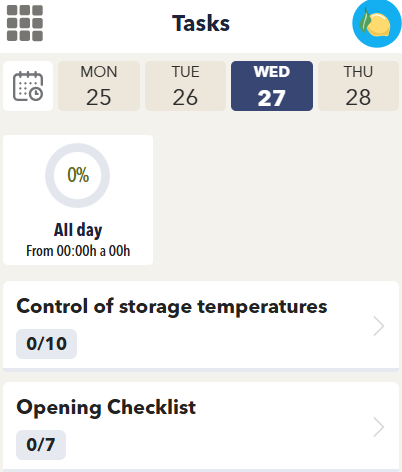Open the calendar date picker icon

point(28,86)
